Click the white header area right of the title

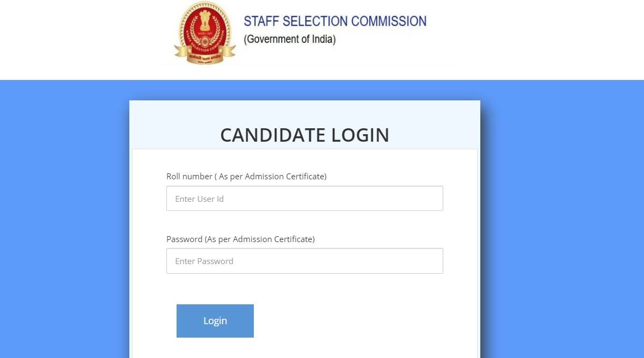point(537,38)
